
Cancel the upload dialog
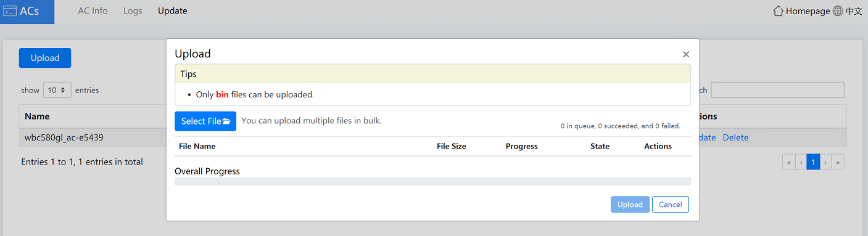pos(671,205)
